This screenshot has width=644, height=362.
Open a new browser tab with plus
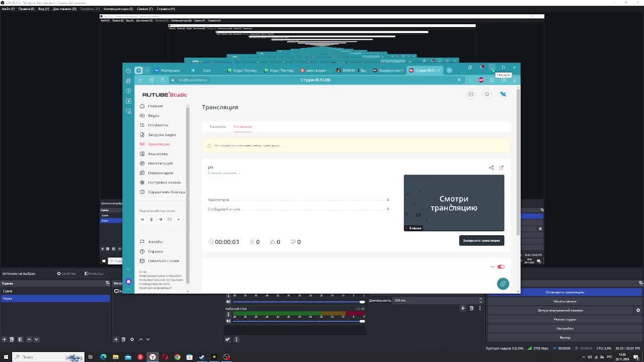click(449, 70)
